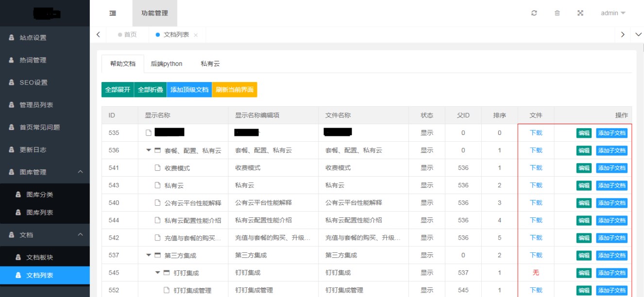
Task: Open the page tabs dropdown chevron
Action: [638, 34]
